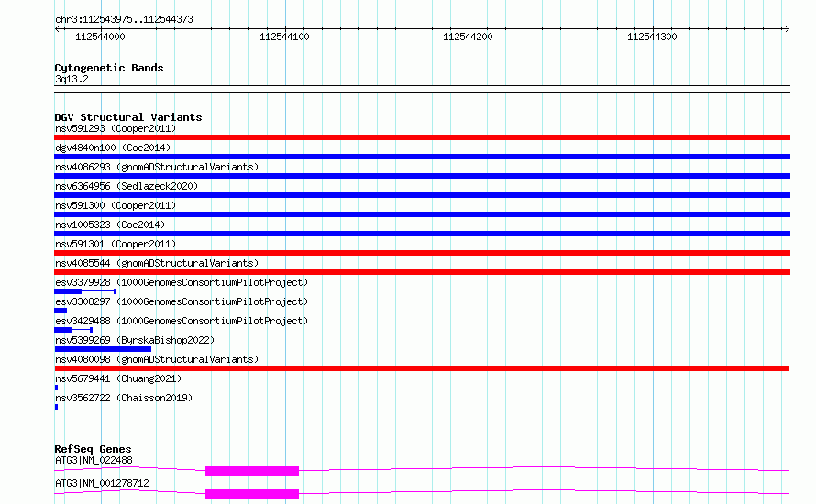Screen dimensions: 816x504
Task: Select the tiny nsv5679441 blue marker
Action: click(56, 388)
